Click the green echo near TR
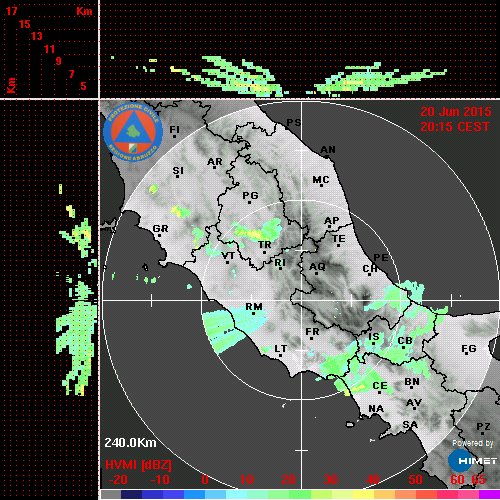The height and width of the screenshot is (500, 500). pos(258,230)
